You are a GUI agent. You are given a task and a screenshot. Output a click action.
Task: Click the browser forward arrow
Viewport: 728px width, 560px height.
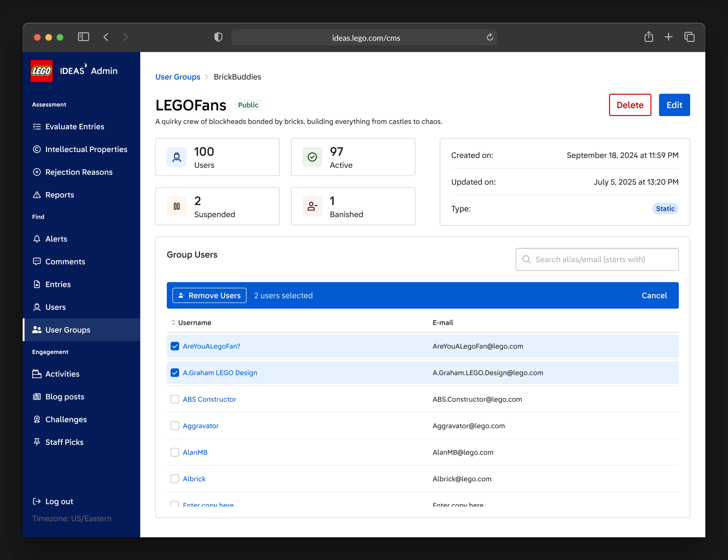click(125, 37)
